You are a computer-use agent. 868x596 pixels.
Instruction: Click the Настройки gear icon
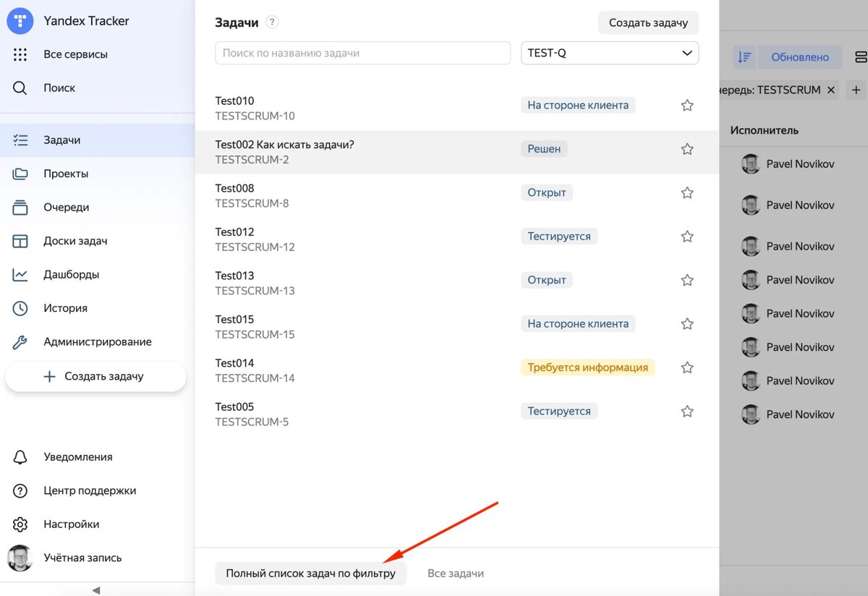tap(20, 524)
